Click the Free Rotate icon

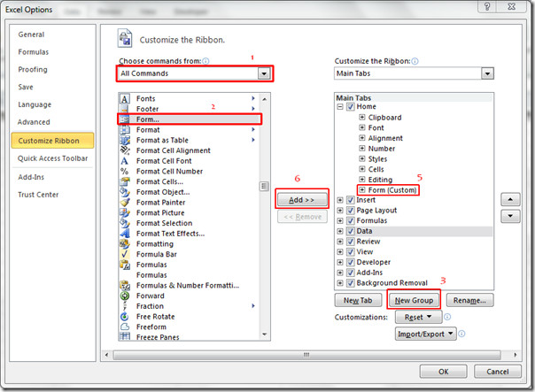coord(125,317)
